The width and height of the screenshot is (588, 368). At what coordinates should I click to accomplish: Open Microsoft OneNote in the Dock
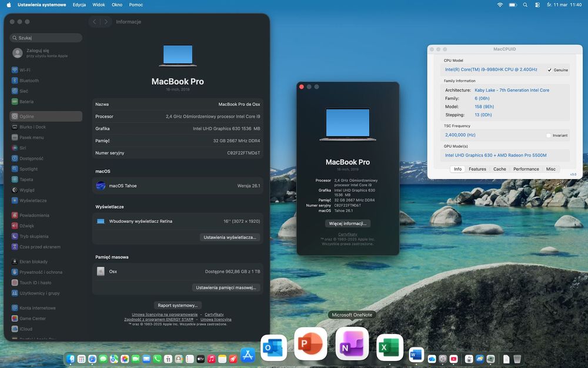[x=352, y=344]
